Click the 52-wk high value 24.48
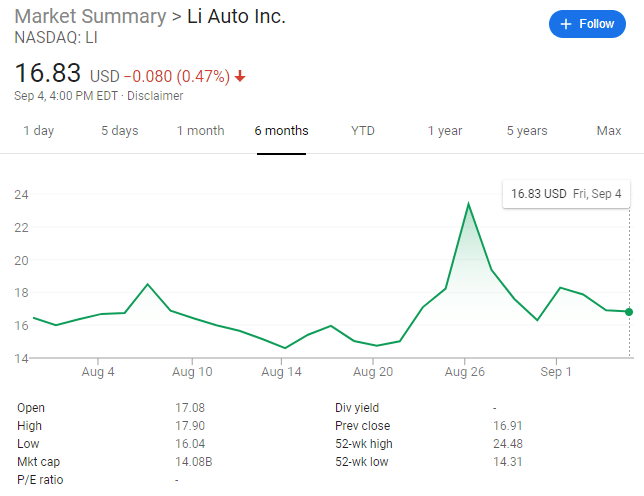The width and height of the screenshot is (644, 496). pyautogui.click(x=508, y=444)
